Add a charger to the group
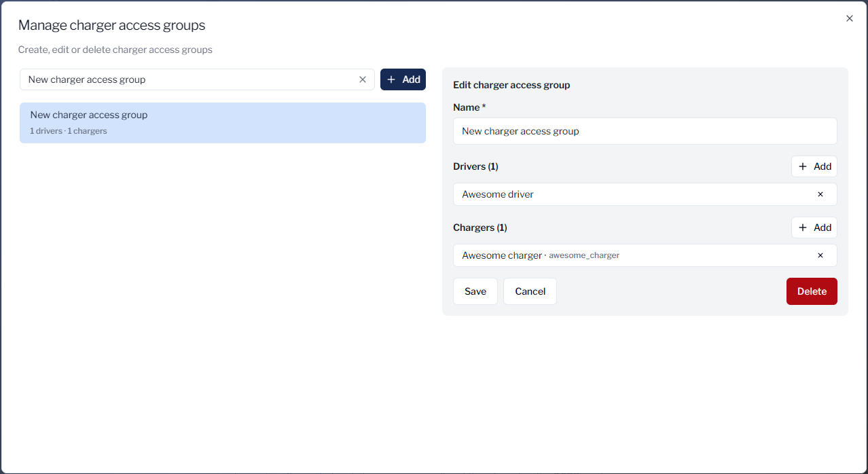This screenshot has height=474, width=868. point(814,227)
